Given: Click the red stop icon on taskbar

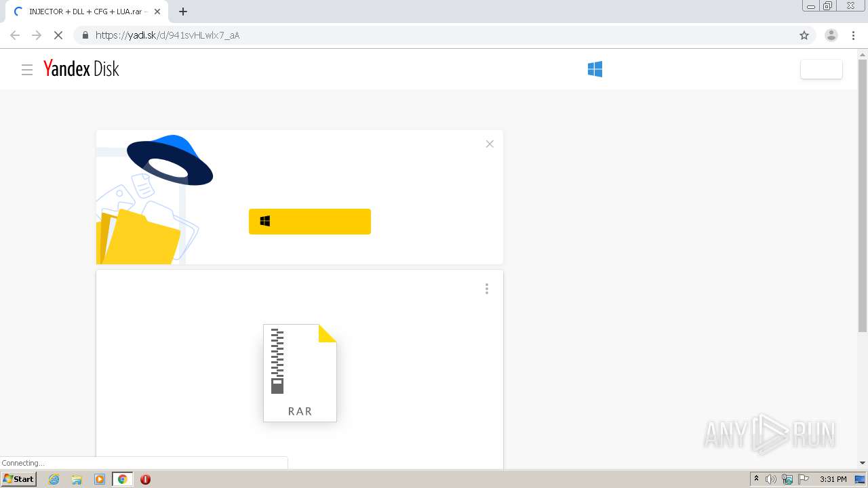Looking at the screenshot, I should click(145, 479).
